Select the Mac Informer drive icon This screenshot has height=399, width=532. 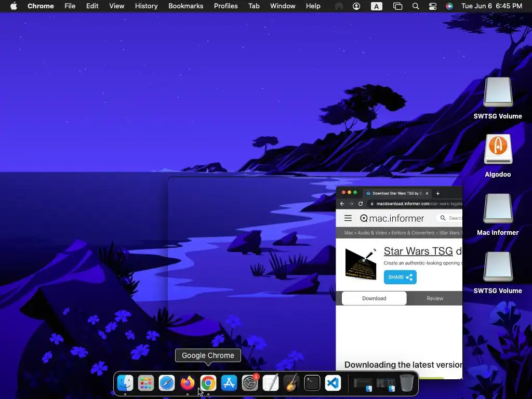[x=498, y=208]
